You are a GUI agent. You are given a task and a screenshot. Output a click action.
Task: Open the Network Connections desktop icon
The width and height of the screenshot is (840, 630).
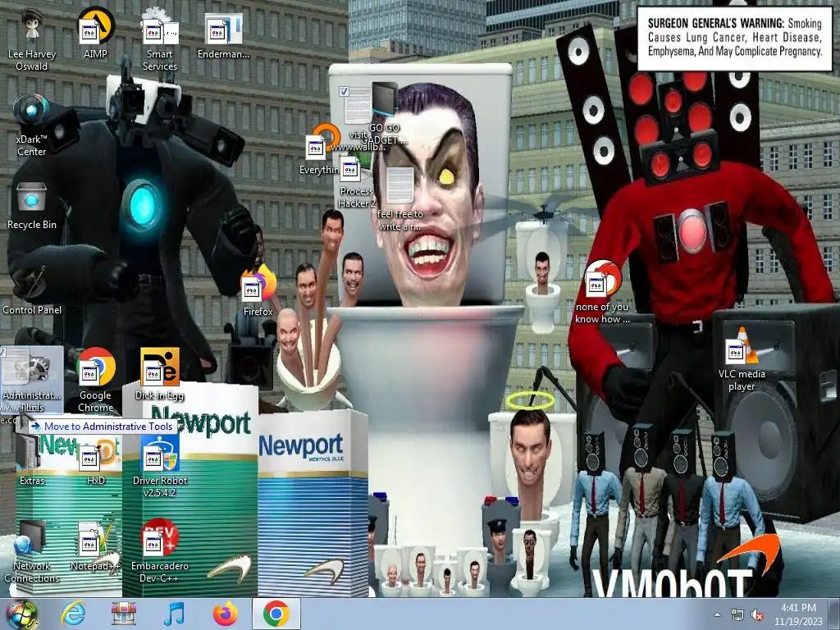[32, 552]
